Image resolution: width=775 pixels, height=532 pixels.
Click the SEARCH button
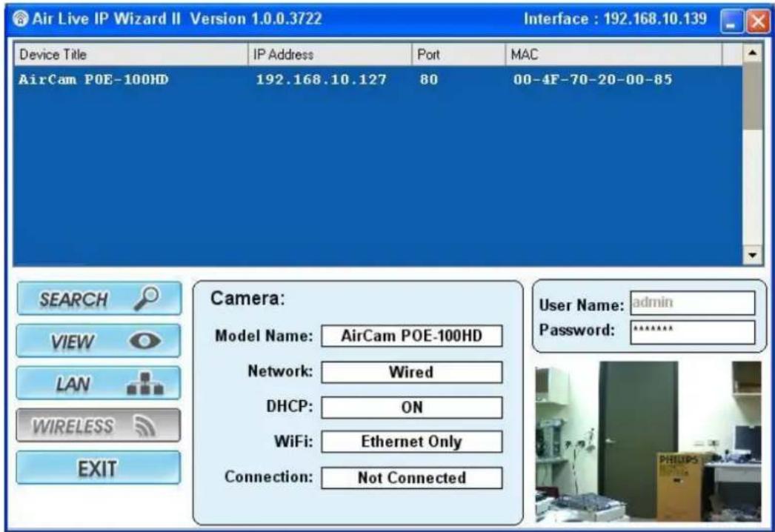99,299
